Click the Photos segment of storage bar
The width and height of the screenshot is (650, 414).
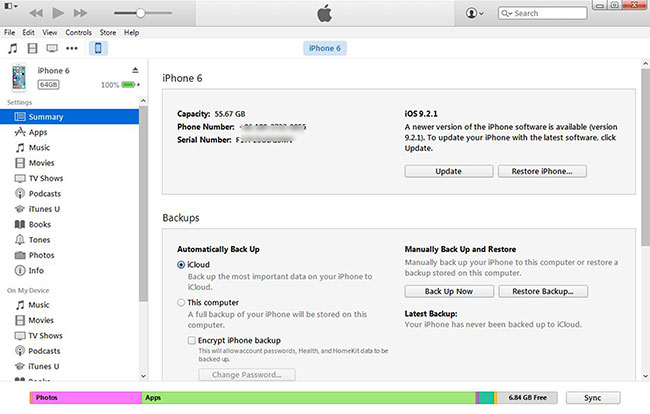coord(86,398)
